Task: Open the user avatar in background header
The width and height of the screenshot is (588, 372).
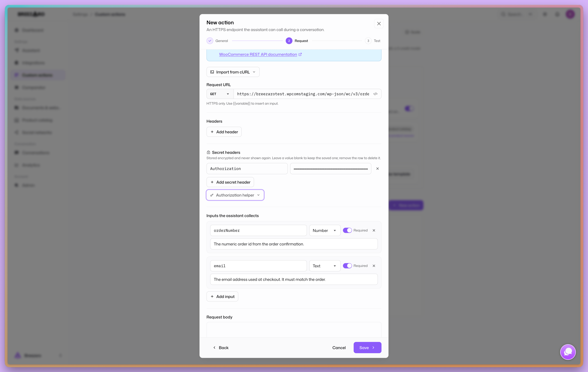Action: click(x=570, y=14)
